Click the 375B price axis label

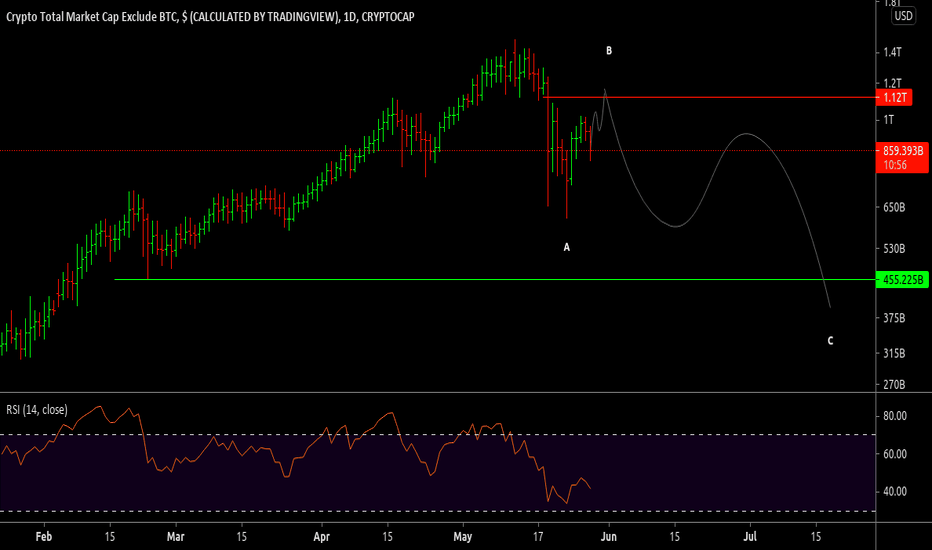(x=894, y=318)
